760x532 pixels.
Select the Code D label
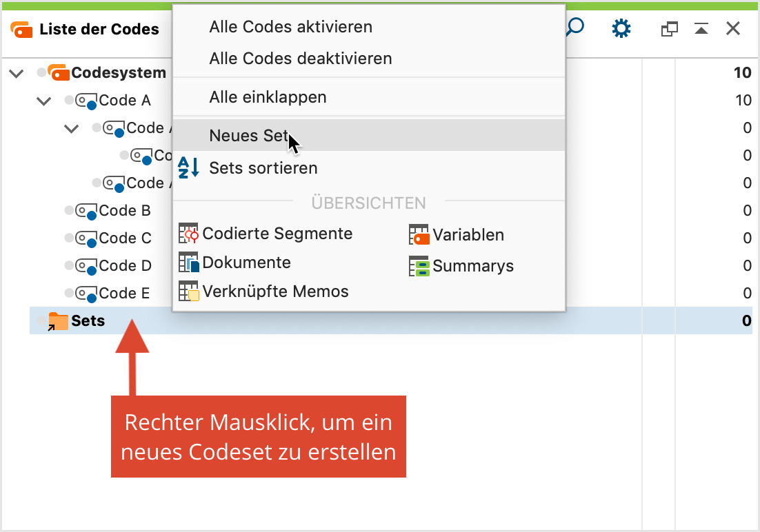(125, 266)
